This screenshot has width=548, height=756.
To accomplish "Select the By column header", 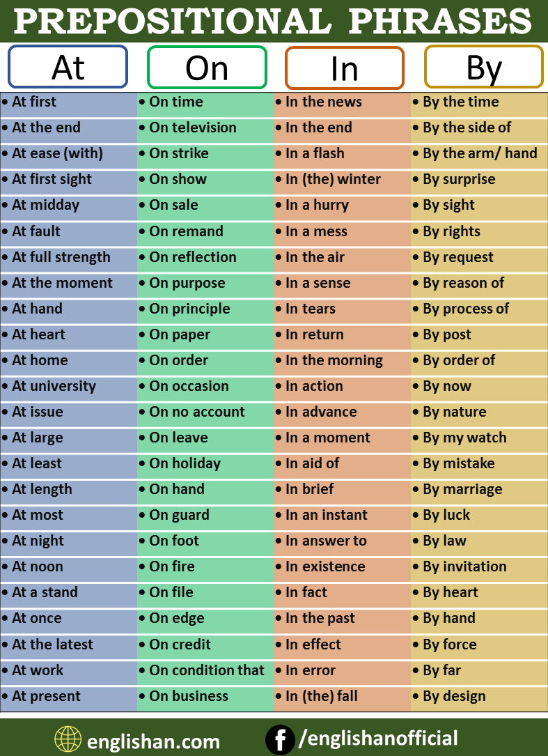I will point(484,67).
